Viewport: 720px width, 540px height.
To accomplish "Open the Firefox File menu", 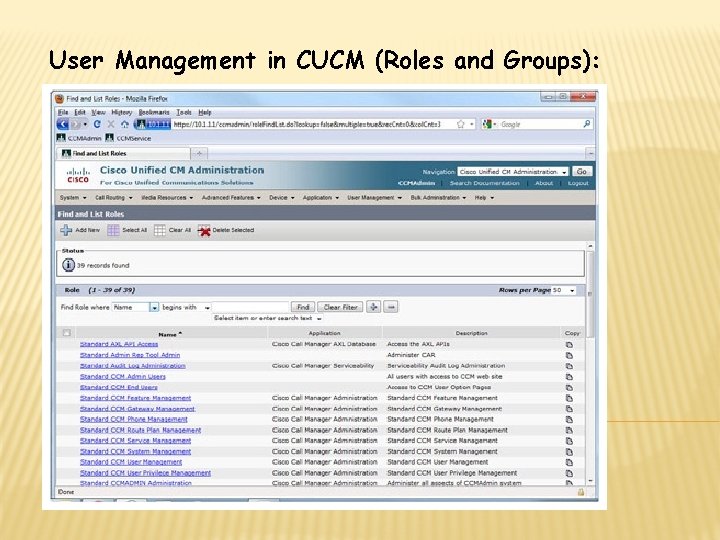I will click(x=63, y=112).
